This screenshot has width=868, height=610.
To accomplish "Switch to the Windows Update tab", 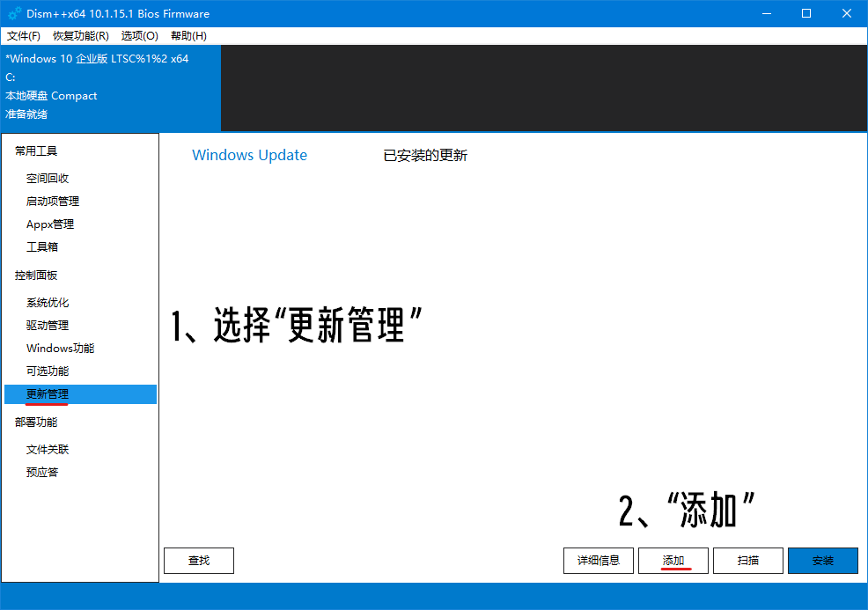I will tap(249, 155).
